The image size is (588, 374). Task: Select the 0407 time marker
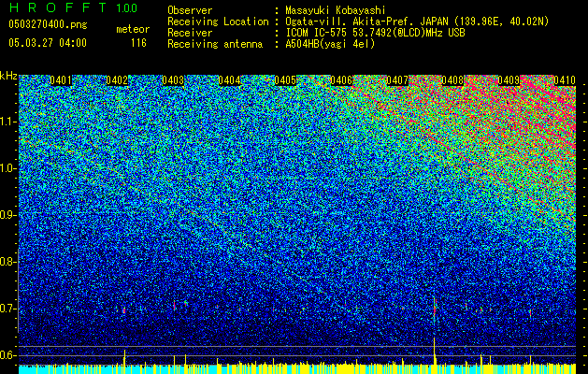coord(397,80)
